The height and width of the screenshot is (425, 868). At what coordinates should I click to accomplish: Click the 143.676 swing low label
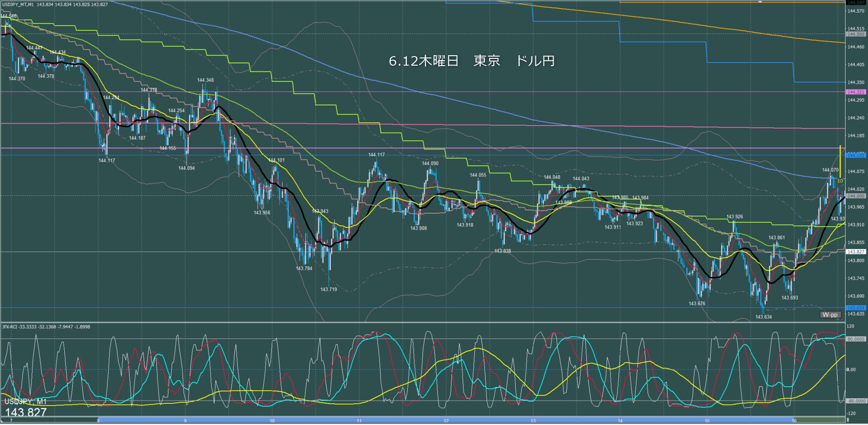(697, 304)
